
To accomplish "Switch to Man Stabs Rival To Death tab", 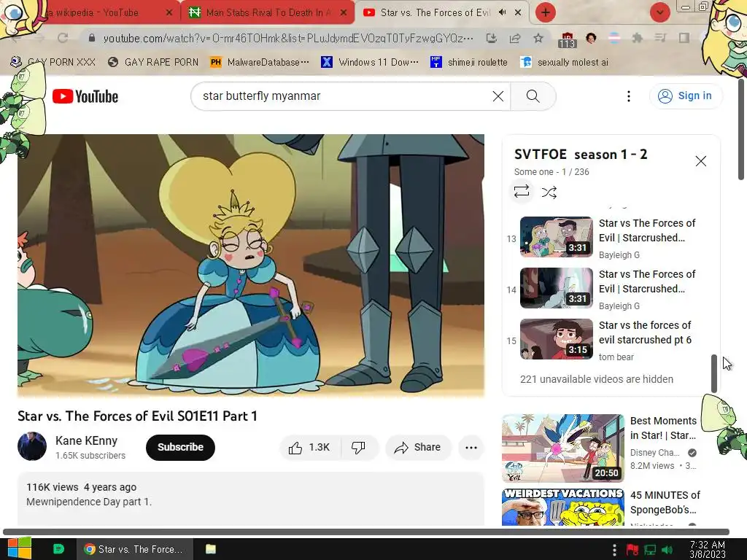I will click(268, 12).
